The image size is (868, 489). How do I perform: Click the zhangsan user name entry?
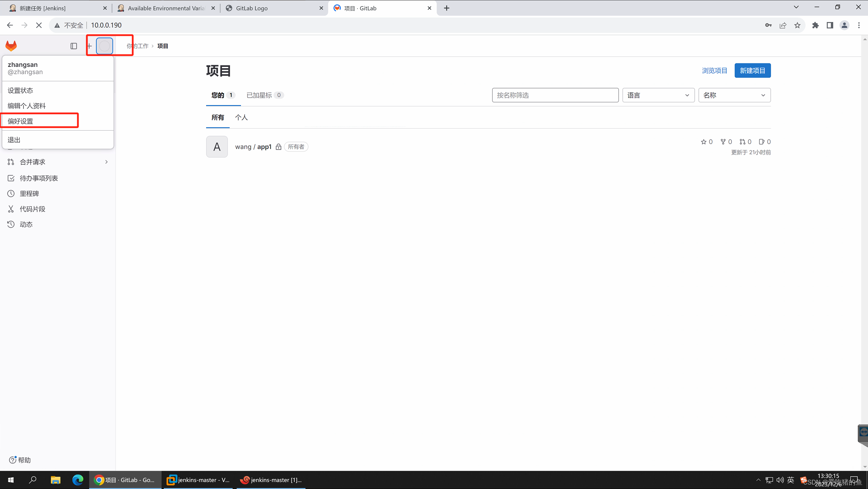click(x=58, y=68)
